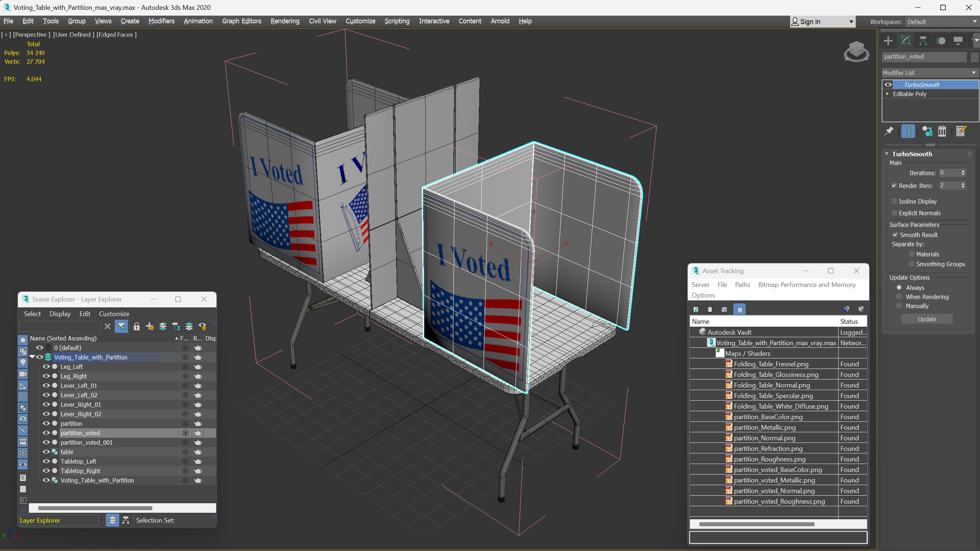Open the Scripting menu
This screenshot has width=980, height=551.
point(397,21)
